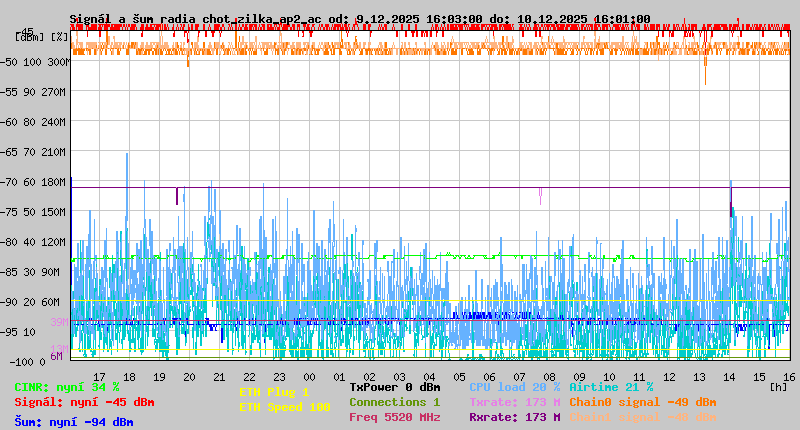The width and height of the screenshot is (800, 430).
Task: Click the purple '39M' marker on left axis
Action: (x=58, y=322)
